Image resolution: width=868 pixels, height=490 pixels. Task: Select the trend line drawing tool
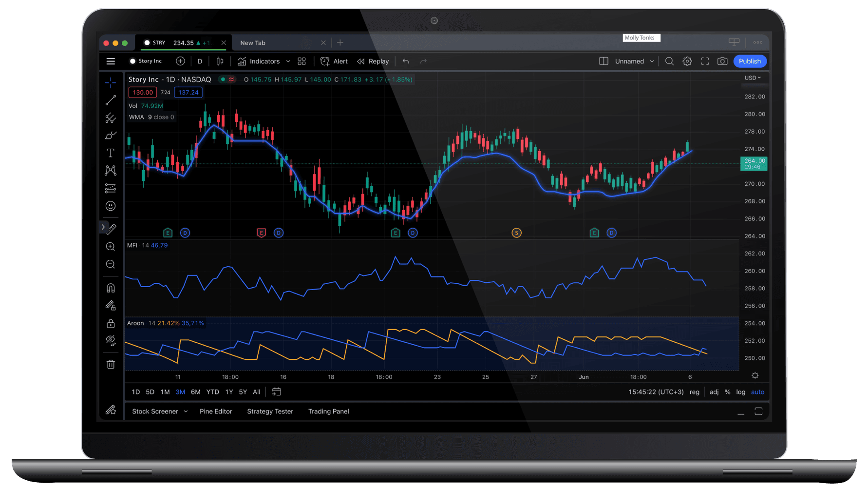(111, 100)
